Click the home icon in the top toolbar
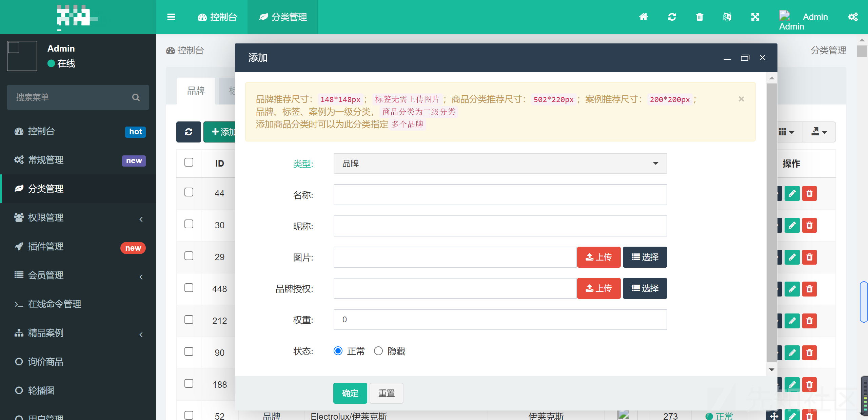Image resolution: width=868 pixels, height=420 pixels. [x=644, y=17]
